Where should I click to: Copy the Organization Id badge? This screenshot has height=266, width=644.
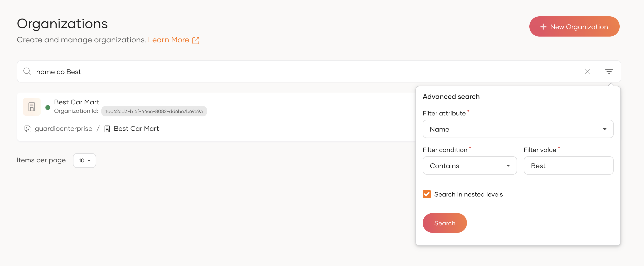coord(154,111)
